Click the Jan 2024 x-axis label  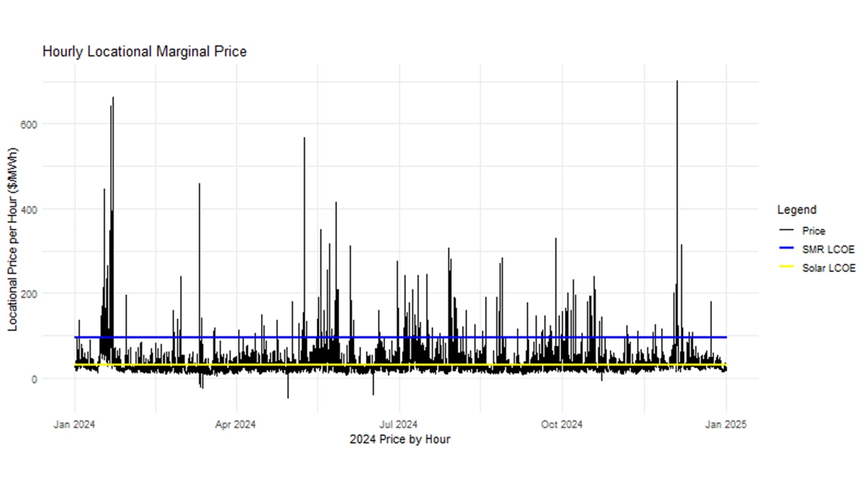[x=74, y=425]
